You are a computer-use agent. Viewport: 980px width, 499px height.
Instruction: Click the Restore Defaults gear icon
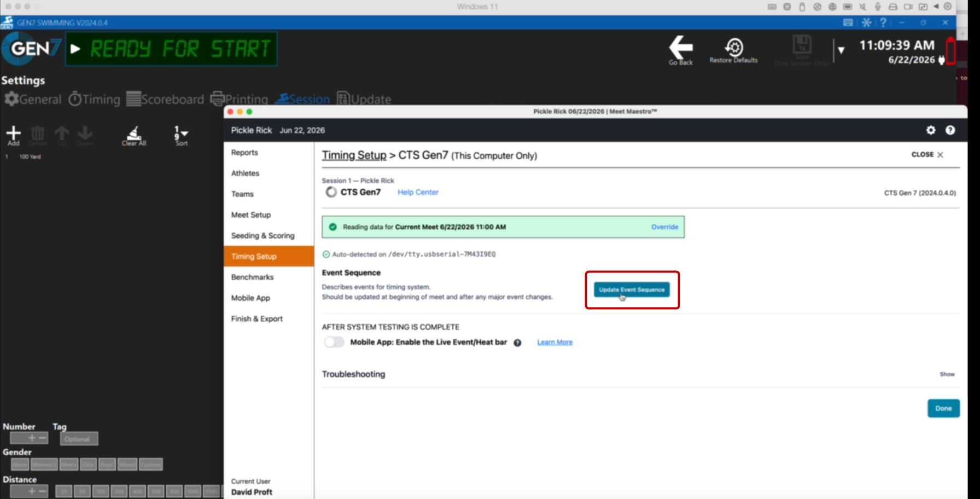[734, 47]
